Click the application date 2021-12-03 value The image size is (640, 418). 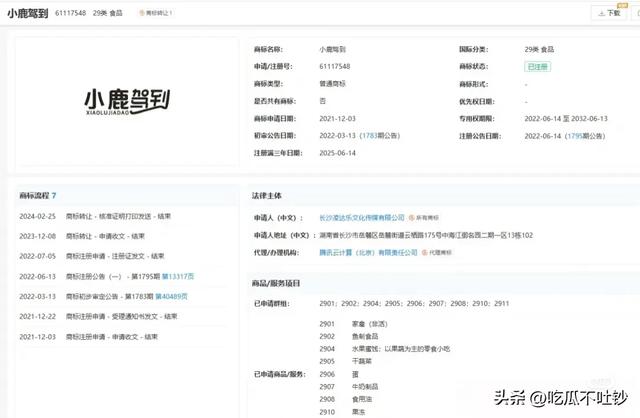338,119
